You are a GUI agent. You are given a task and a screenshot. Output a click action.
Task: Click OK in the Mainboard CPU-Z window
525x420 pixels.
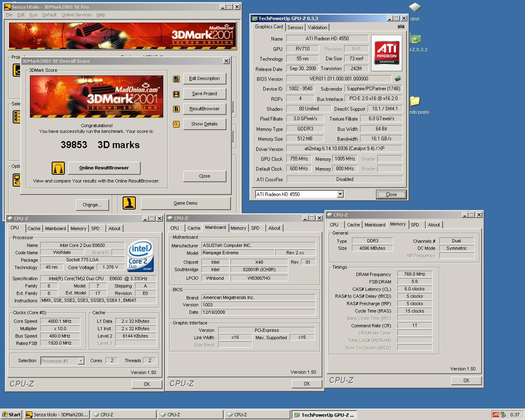[307, 384]
